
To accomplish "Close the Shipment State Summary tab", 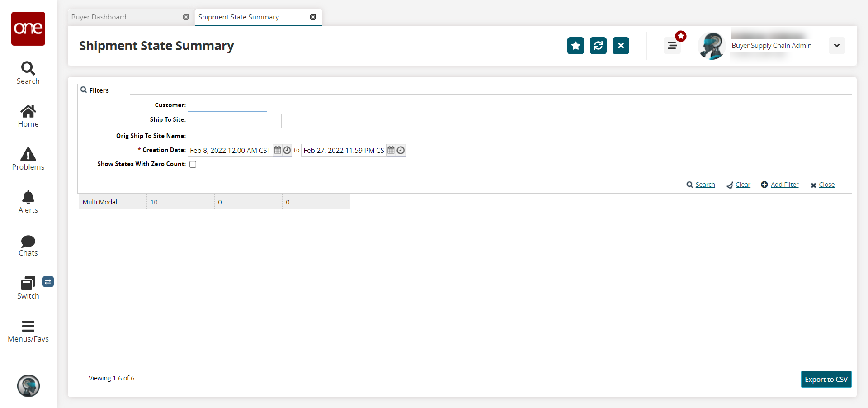I will [313, 17].
